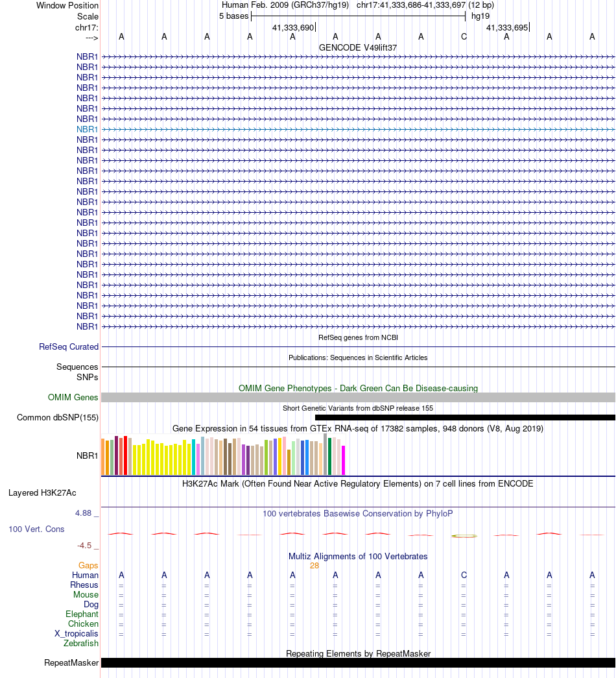Select the Dog alignment row label

[x=91, y=605]
